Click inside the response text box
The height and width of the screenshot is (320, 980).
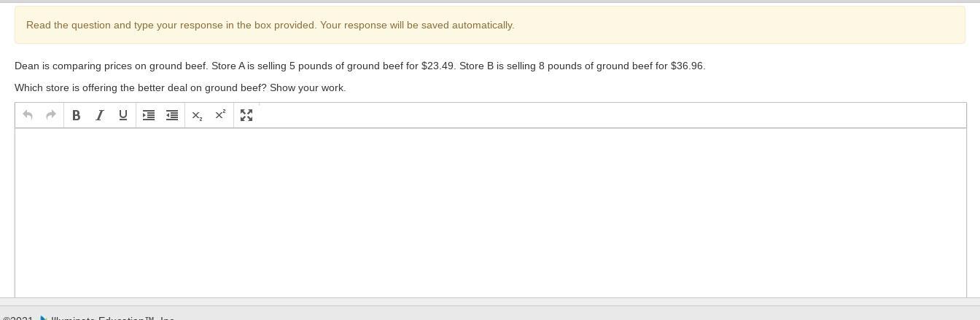[490, 211]
